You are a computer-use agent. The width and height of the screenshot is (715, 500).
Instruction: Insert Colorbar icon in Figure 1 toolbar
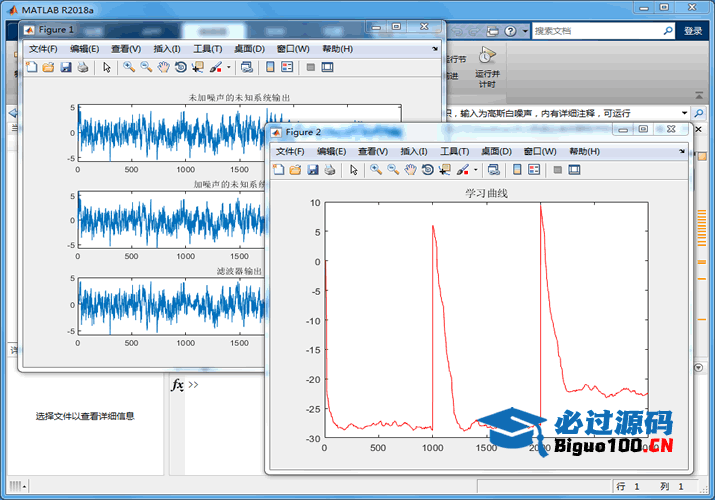pos(270,67)
